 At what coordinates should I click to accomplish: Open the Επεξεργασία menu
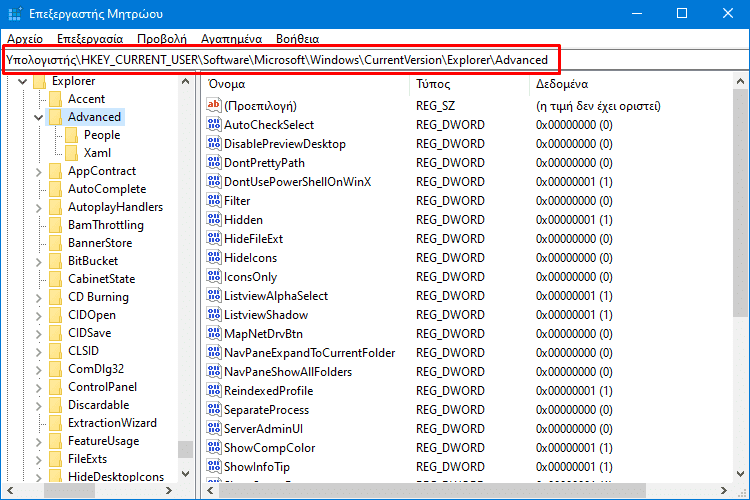tap(90, 39)
